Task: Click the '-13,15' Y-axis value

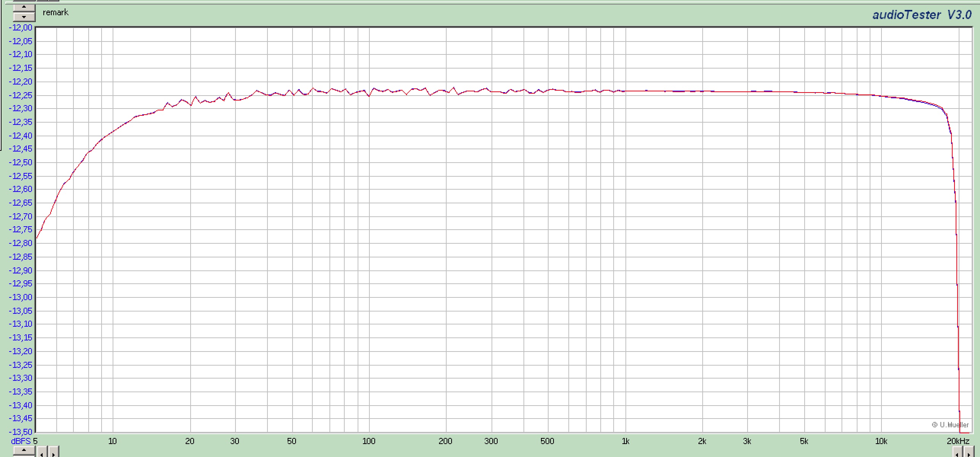Action: click(x=21, y=338)
